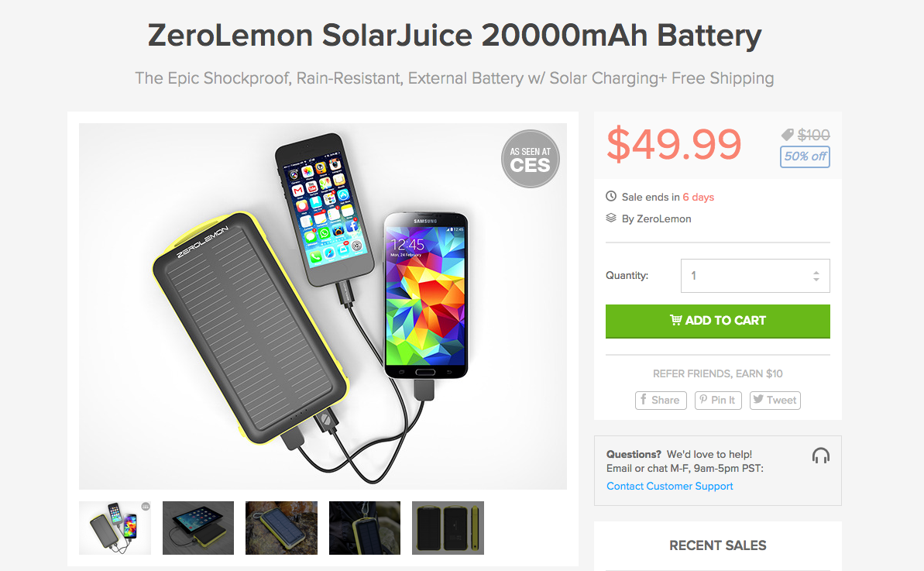Tweet about the product
Image resolution: width=924 pixels, height=571 pixels.
[775, 400]
